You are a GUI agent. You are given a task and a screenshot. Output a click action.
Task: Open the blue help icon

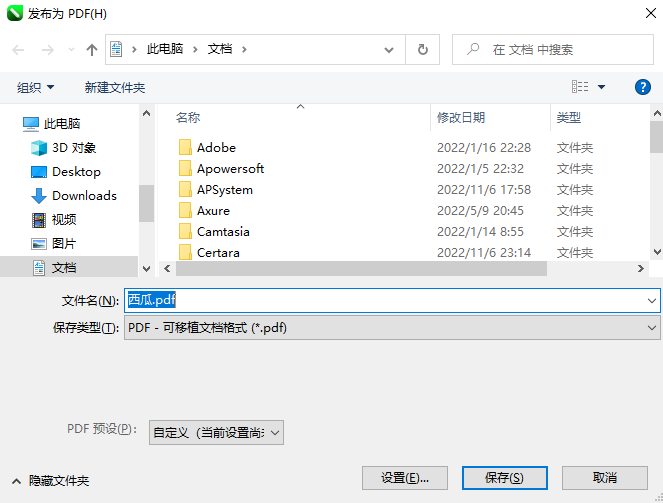(642, 87)
